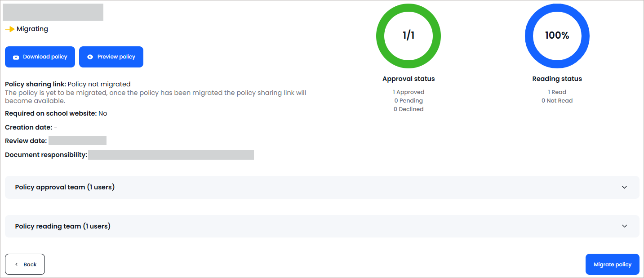Click the green approval status ring
Viewport: 644px width, 278px height.
[x=409, y=36]
